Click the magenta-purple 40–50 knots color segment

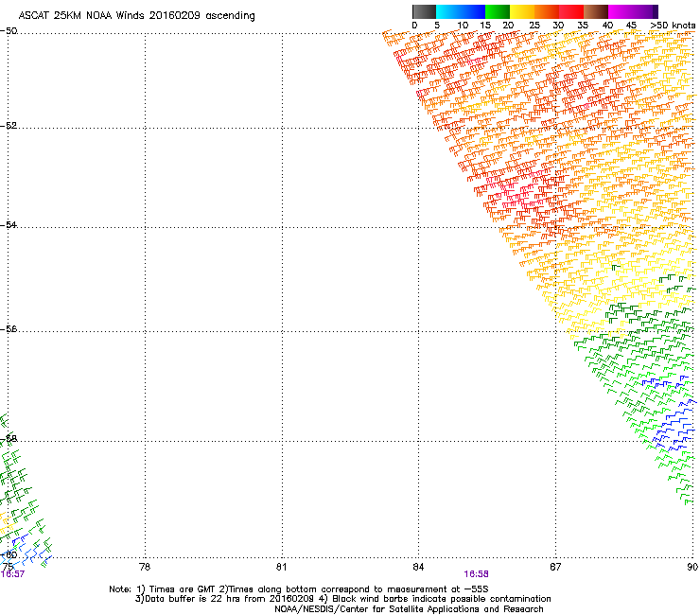633,11
